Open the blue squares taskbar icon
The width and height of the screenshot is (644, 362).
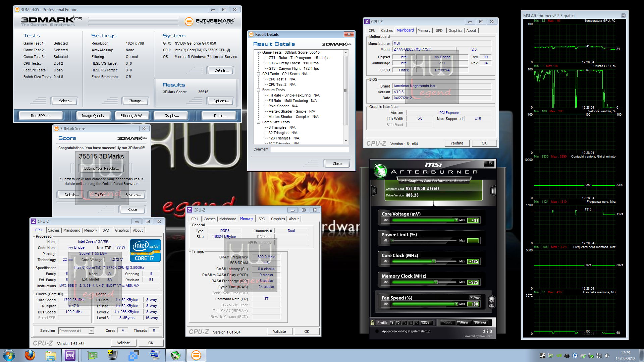pos(133,355)
